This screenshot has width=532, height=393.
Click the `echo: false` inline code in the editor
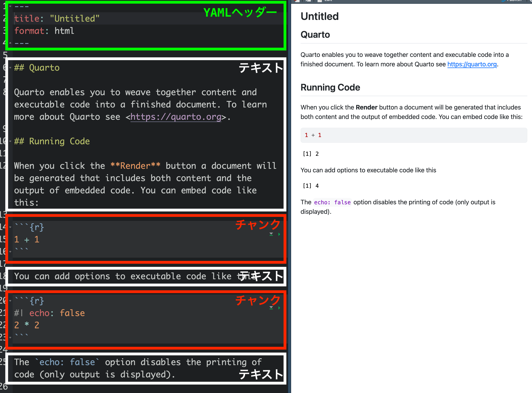coord(67,362)
